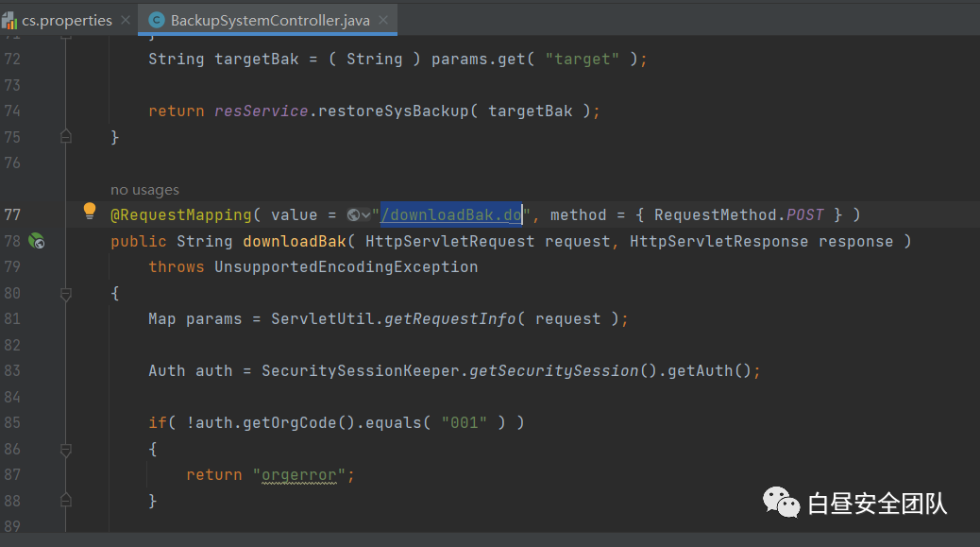The height and width of the screenshot is (547, 980).
Task: Click the targetBak variable declaration
Action: 256,60
